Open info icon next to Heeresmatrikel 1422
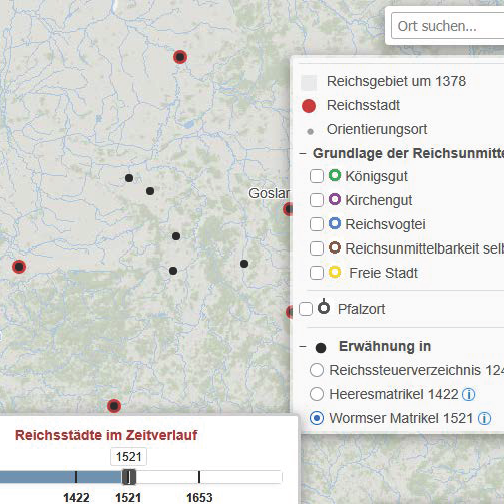The image size is (504, 504). [469, 394]
